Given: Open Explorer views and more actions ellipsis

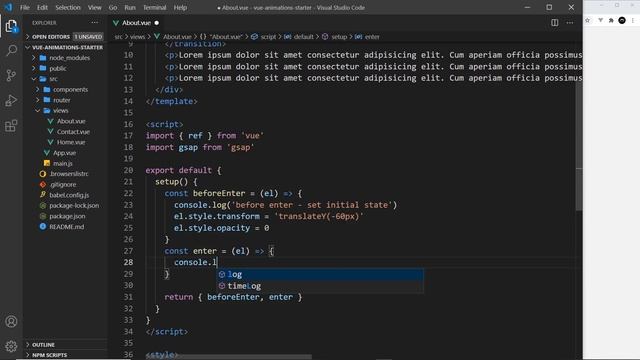Looking at the screenshot, I should coord(95,23).
